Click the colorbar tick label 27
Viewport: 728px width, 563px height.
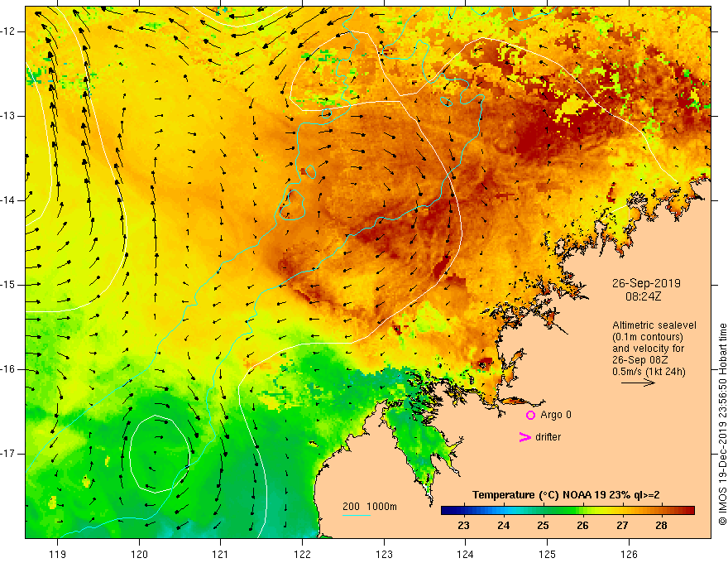[622, 526]
